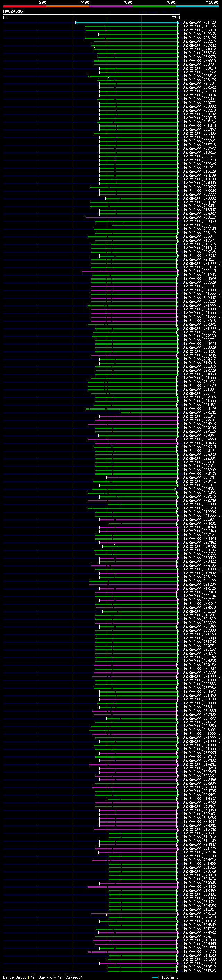Click hit label UniRef100_C9CYZ2
The width and height of the screenshot is (222, 980).
199,72
